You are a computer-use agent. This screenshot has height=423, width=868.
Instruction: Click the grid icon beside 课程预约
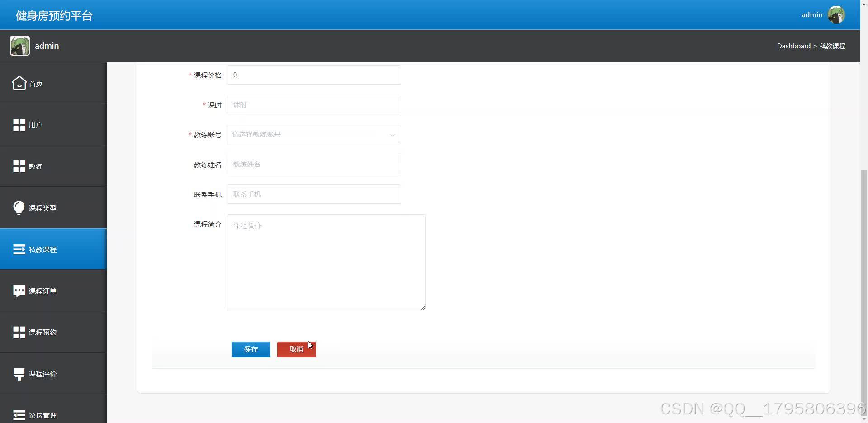tap(19, 333)
